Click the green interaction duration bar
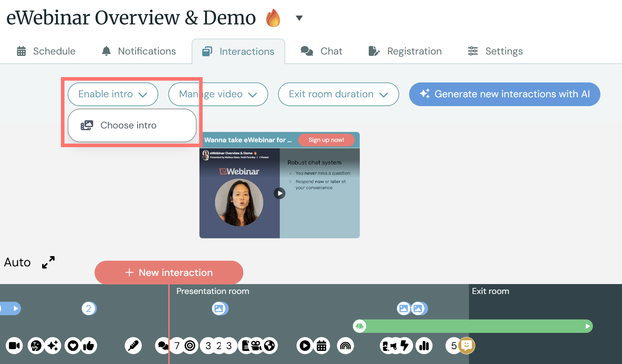The height and width of the screenshot is (364, 622). (x=473, y=326)
